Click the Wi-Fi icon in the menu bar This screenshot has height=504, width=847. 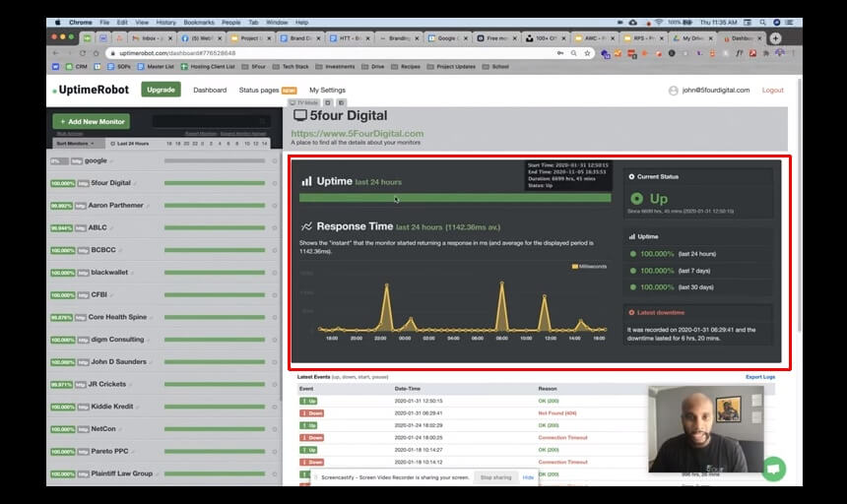coord(659,23)
